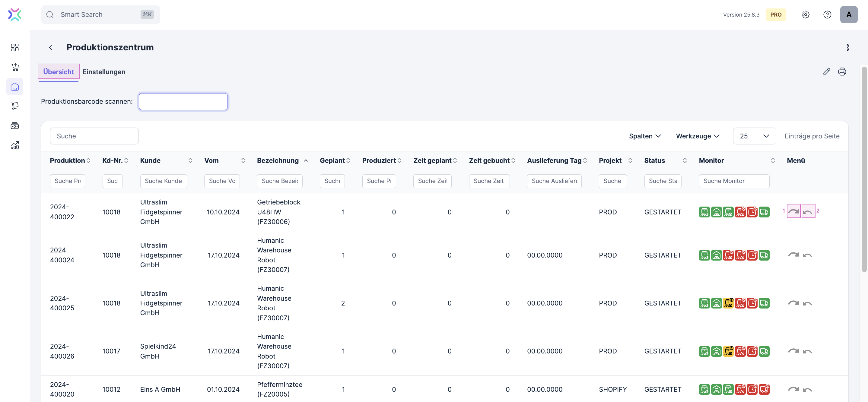Image resolution: width=868 pixels, height=402 pixels.
Task: Go back with the left chevron
Action: point(51,47)
